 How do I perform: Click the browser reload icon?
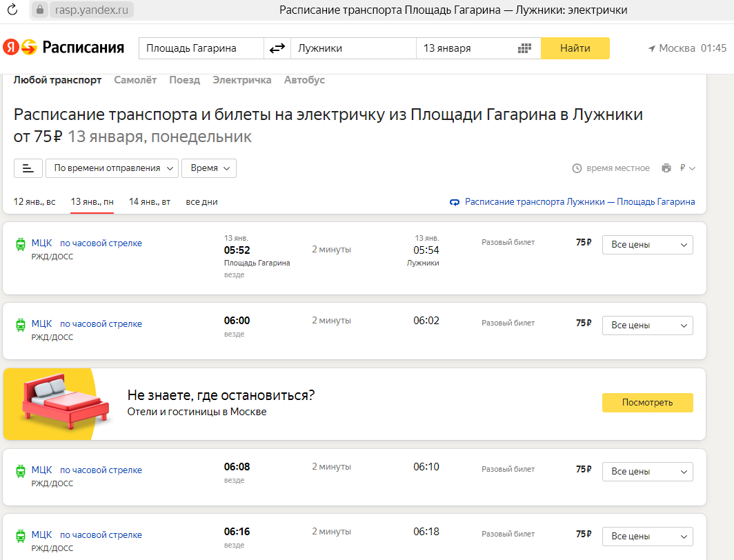(x=12, y=10)
